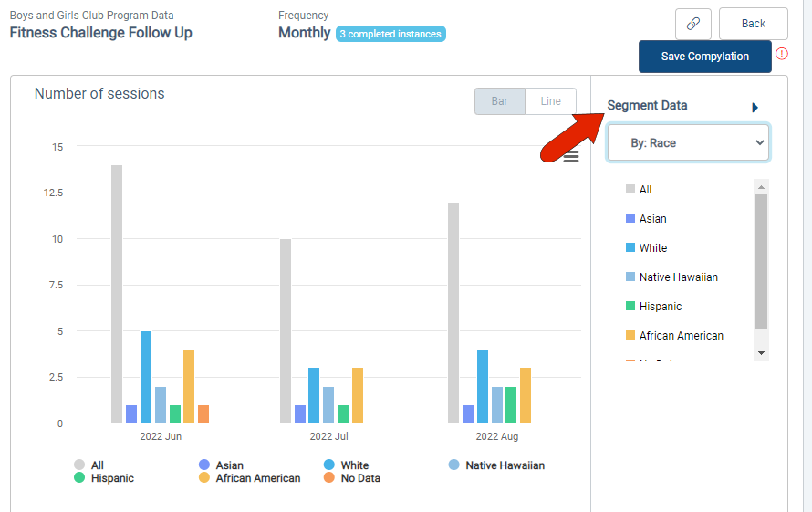Click the 'Number of sessions' chart title
Screen dimensions: 812x512
(x=99, y=94)
